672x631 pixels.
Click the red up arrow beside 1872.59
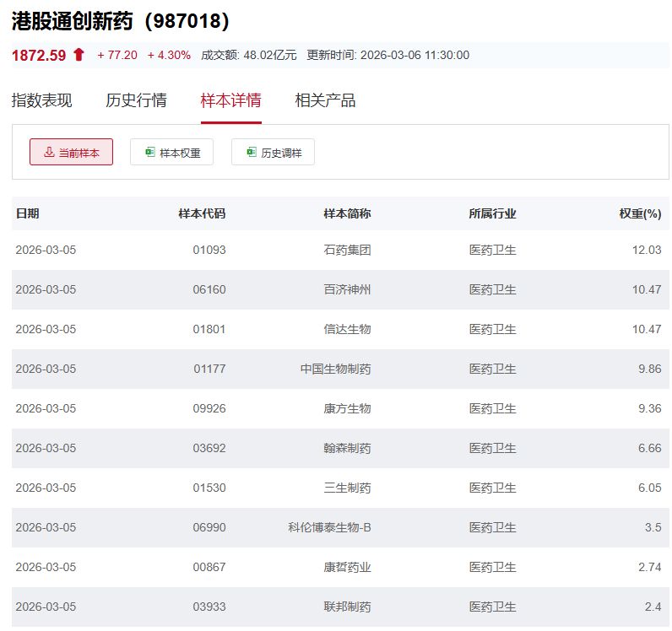[x=79, y=55]
